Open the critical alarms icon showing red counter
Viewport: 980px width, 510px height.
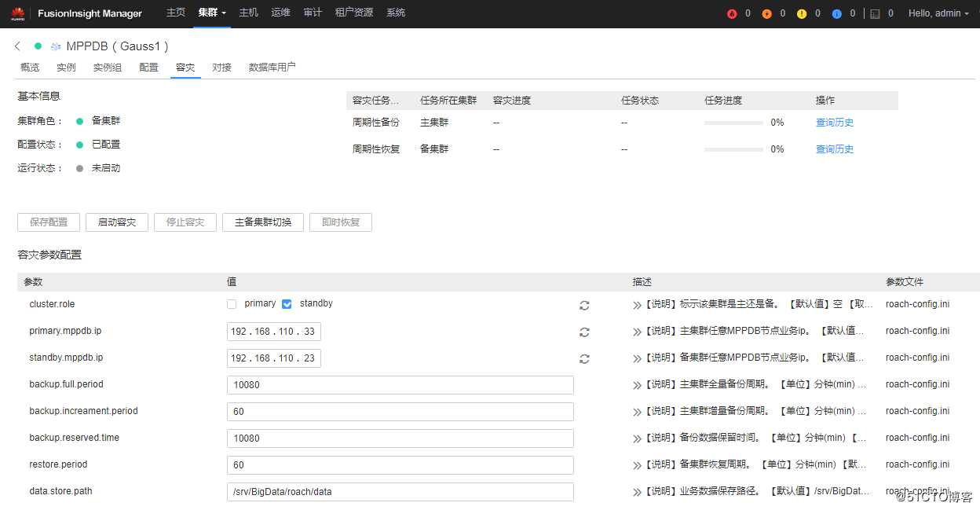730,13
